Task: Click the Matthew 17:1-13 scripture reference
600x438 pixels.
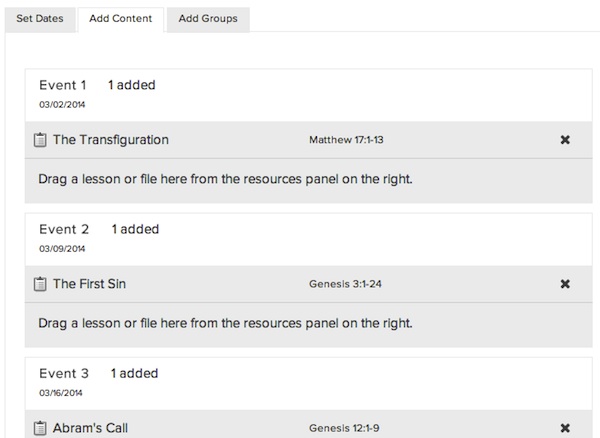Action: pos(347,140)
